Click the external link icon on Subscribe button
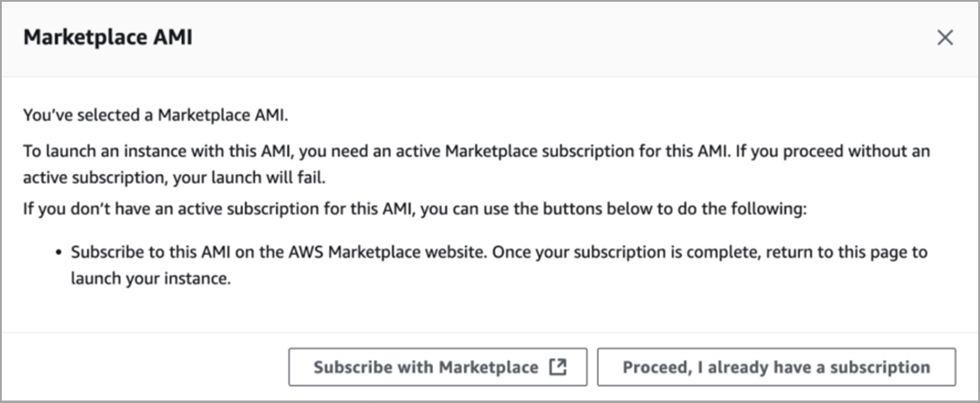 (x=558, y=367)
